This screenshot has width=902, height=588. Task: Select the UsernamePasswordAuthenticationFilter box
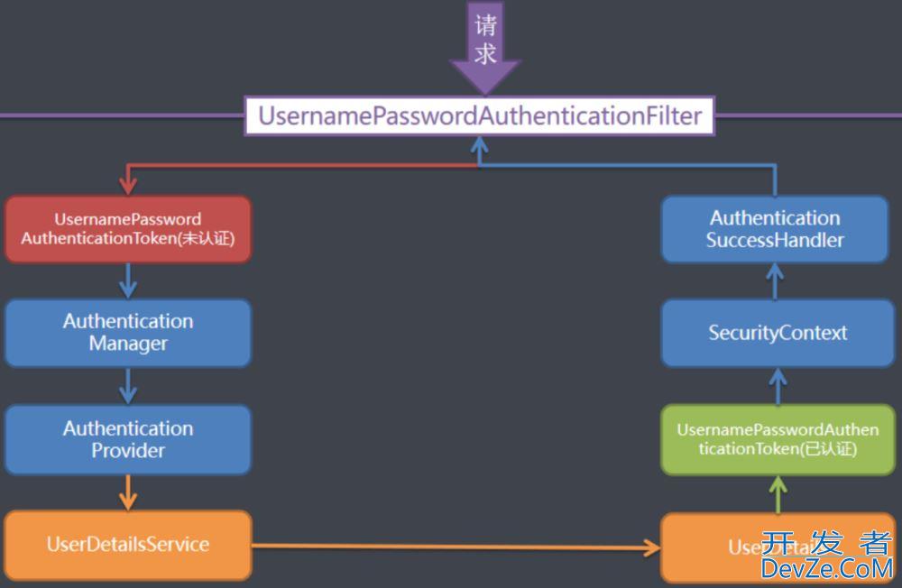(480, 115)
